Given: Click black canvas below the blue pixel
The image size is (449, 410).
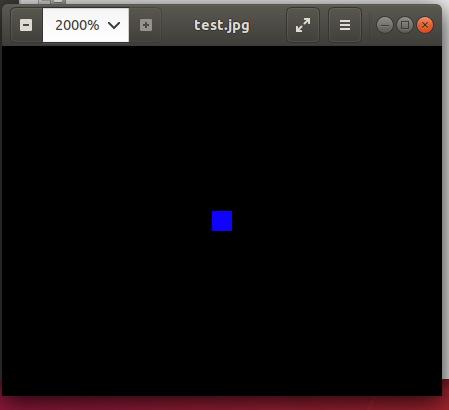Looking at the screenshot, I should click(222, 313).
